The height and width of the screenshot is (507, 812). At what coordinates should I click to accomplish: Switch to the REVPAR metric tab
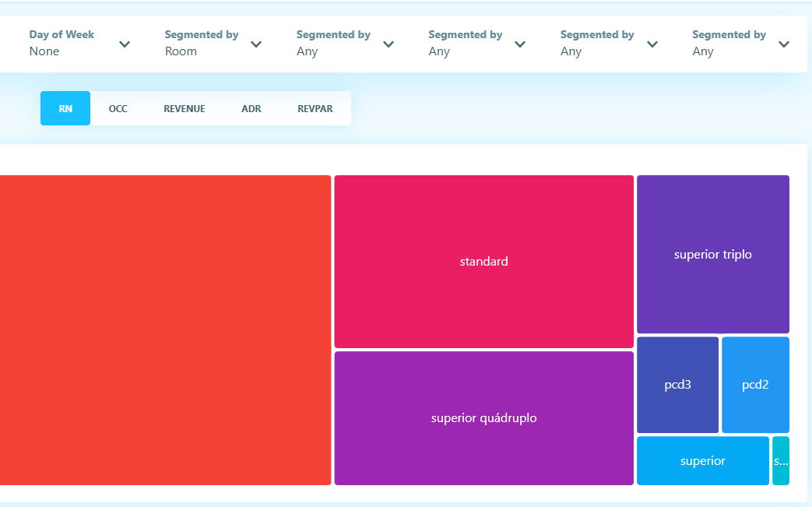point(315,108)
